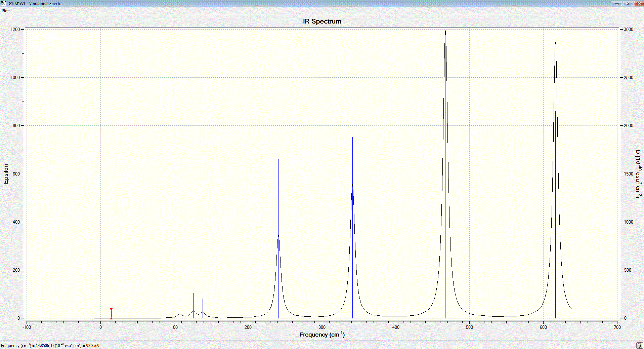Select the tallest peak near 467 cm-1

[445, 174]
